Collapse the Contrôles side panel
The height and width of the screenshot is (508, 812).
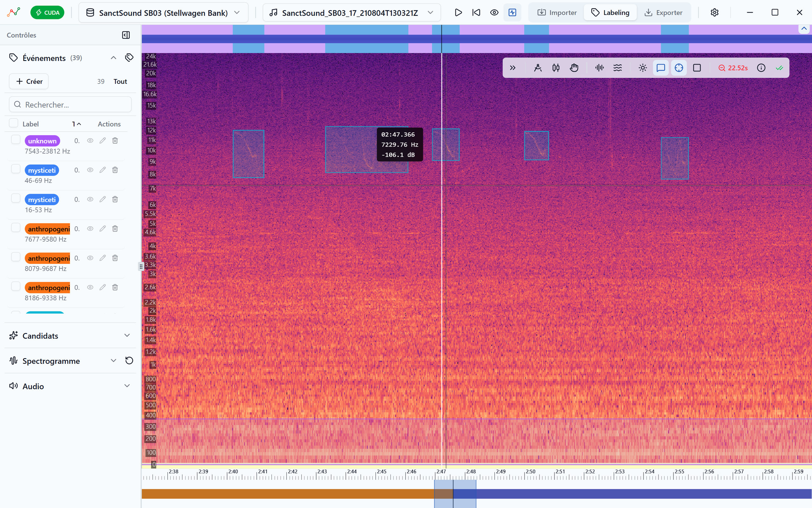(x=126, y=35)
